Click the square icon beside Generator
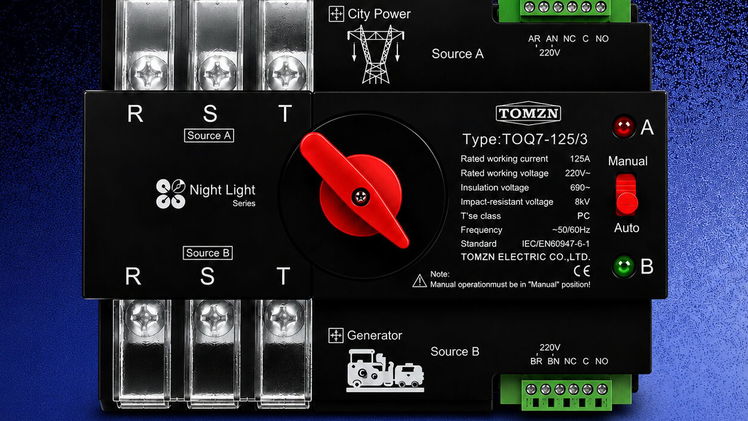The height and width of the screenshot is (421, 748). 336,335
